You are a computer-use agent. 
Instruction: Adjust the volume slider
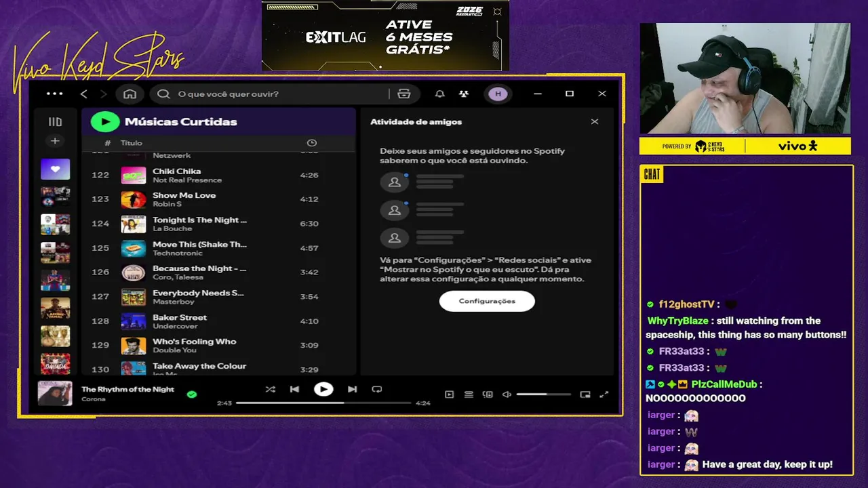(x=544, y=394)
